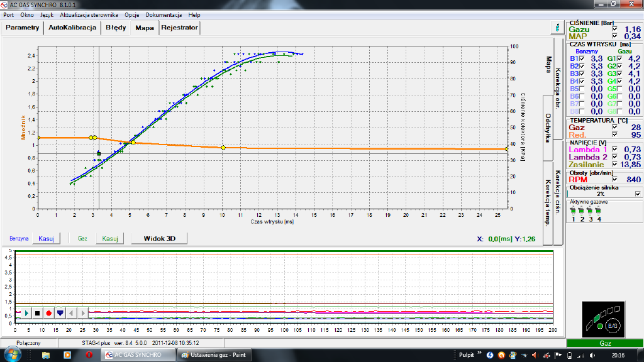Screen dimensions: 644x362
Task: Toggle the RPM display checkbox
Action: click(614, 179)
